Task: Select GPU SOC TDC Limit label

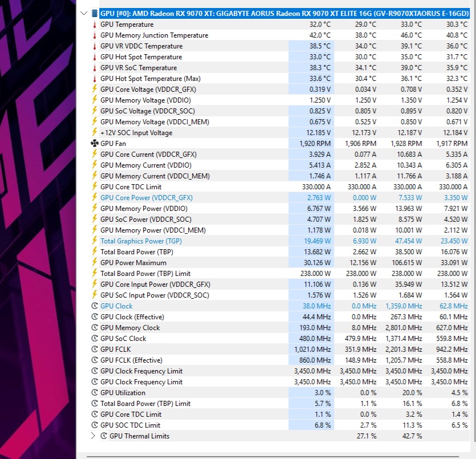Action: pos(130,425)
